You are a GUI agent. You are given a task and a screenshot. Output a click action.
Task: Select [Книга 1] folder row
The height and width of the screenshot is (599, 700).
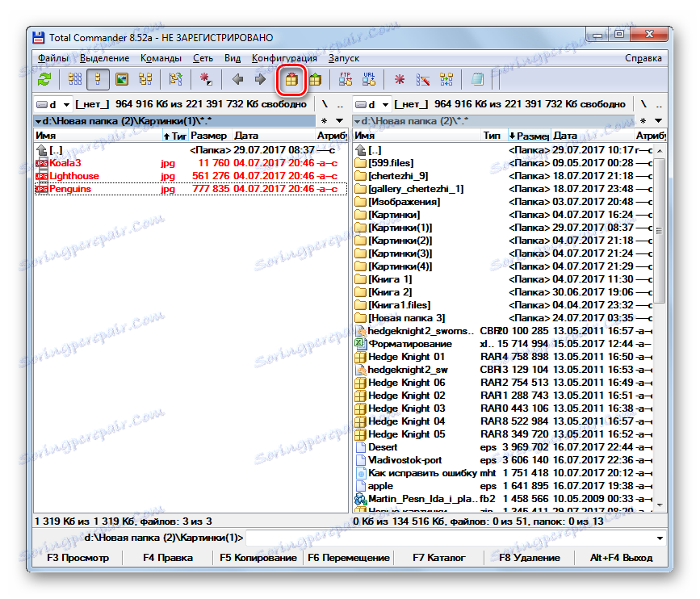coord(503,279)
